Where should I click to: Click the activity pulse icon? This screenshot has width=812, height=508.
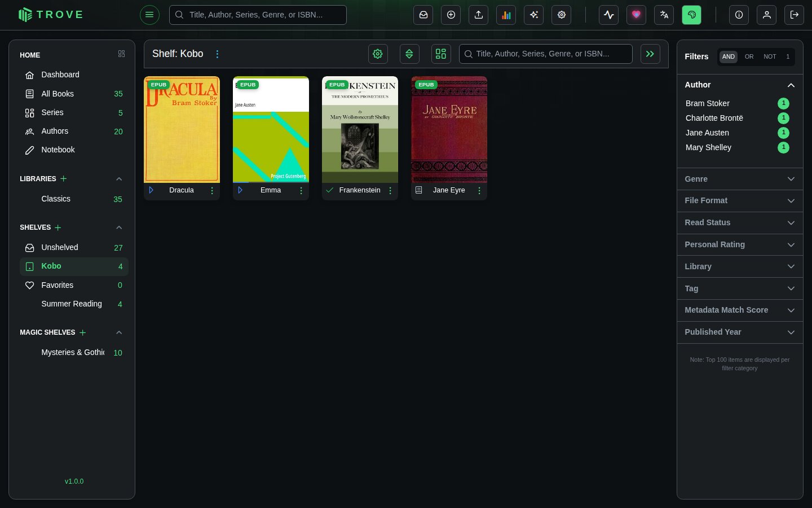pyautogui.click(x=609, y=15)
